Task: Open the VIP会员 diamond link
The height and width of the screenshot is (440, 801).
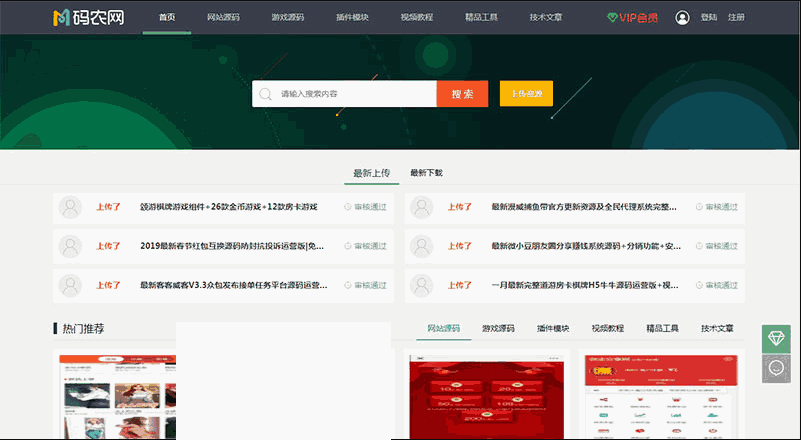Action: (632, 18)
